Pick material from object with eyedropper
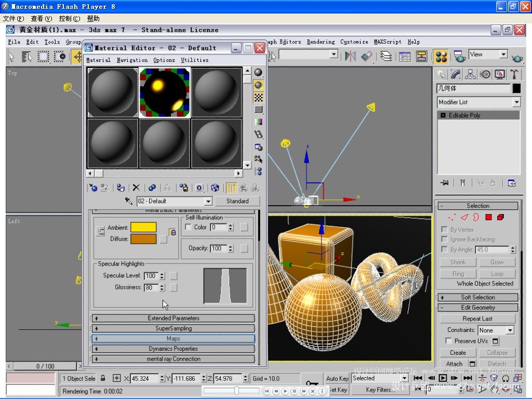Image resolution: width=532 pixels, height=399 pixels. coord(129,201)
